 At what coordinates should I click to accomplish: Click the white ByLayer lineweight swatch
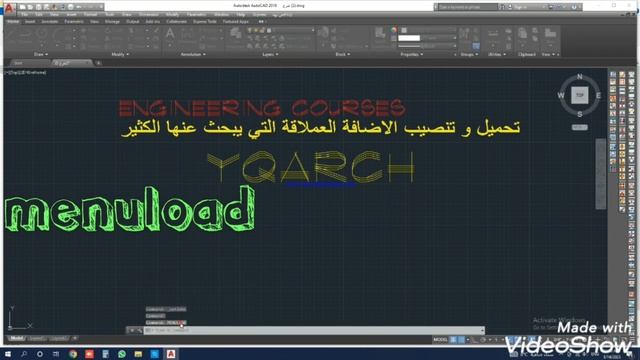click(x=409, y=38)
